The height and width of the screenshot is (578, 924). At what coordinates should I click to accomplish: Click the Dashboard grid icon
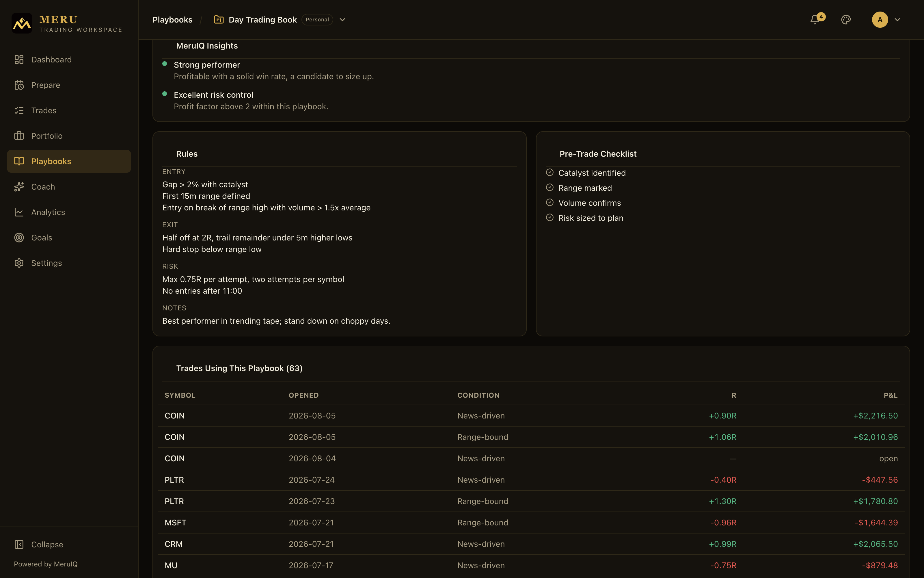pos(19,60)
